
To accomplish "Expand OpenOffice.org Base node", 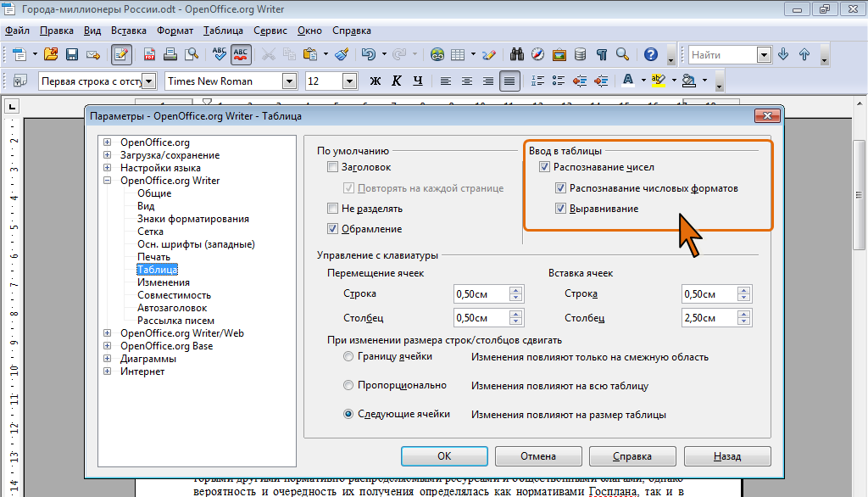I will click(108, 346).
